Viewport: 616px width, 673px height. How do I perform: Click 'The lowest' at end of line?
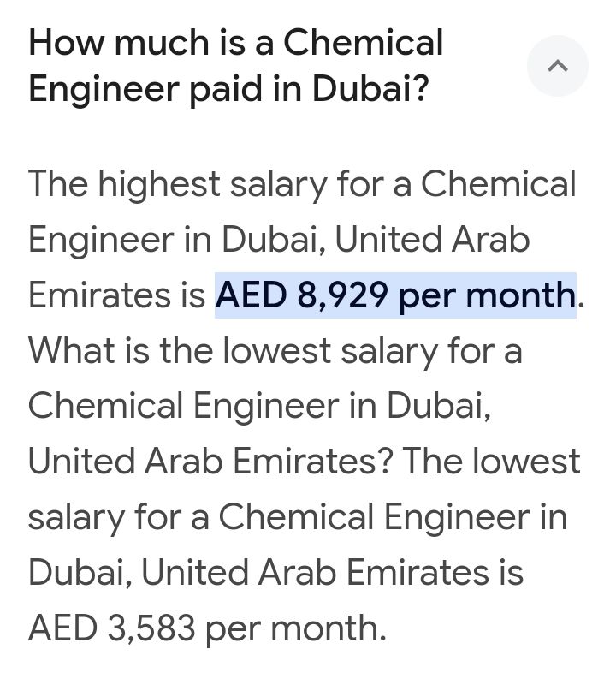pos(492,462)
